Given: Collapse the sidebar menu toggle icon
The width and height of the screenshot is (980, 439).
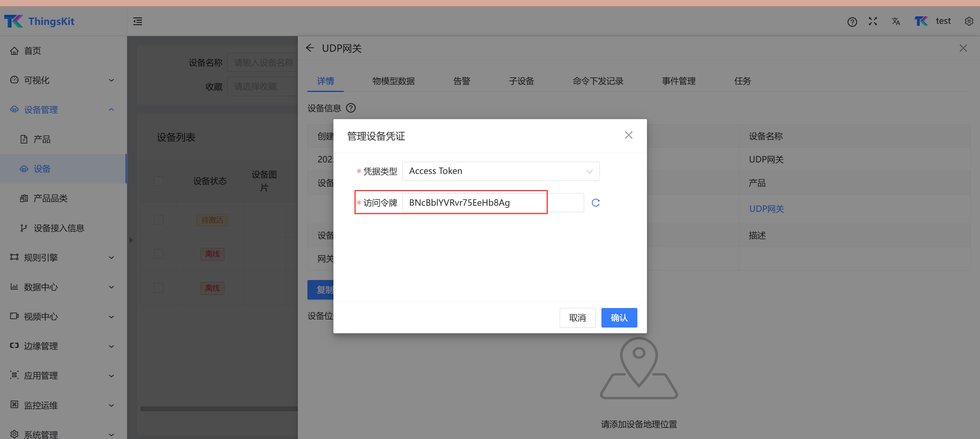Looking at the screenshot, I should pyautogui.click(x=138, y=21).
